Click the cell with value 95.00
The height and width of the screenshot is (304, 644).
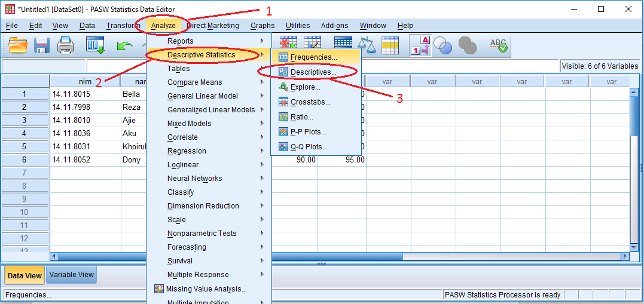click(x=341, y=159)
